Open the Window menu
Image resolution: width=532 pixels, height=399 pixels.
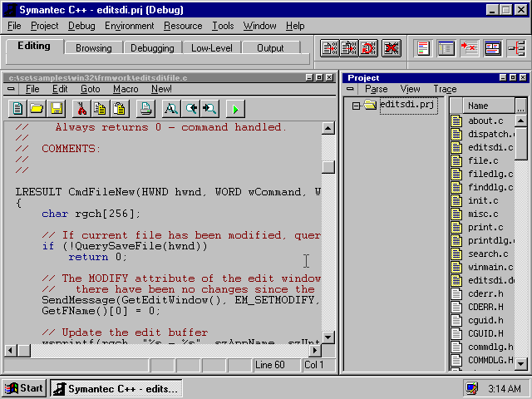pos(259,26)
